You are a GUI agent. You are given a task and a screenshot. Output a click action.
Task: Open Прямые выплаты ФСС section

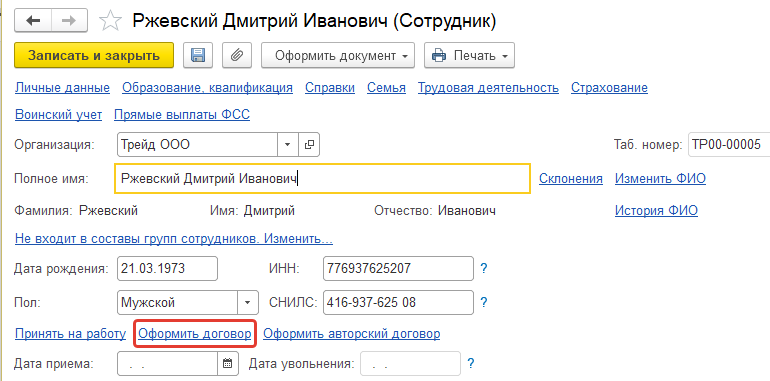182,115
